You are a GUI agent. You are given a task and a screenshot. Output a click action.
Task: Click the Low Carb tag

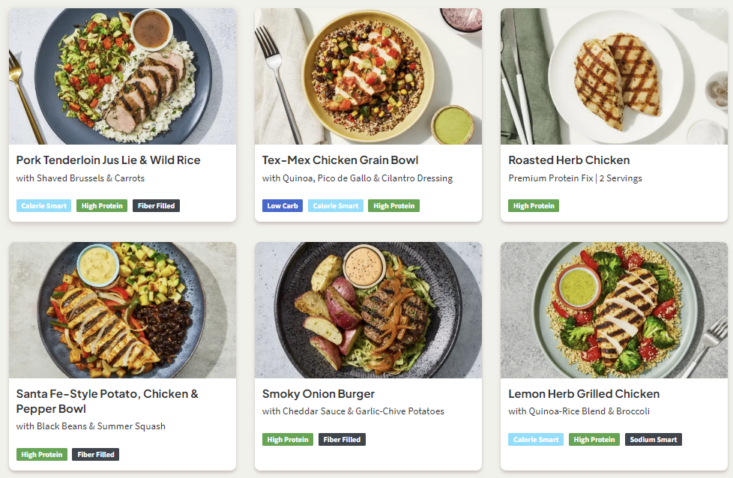coord(282,206)
